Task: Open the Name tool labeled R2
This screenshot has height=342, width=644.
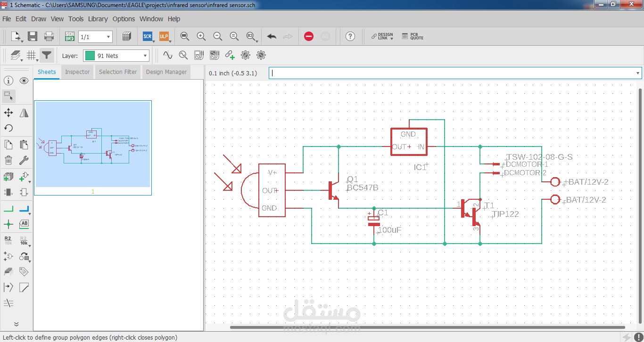Action: point(8,240)
